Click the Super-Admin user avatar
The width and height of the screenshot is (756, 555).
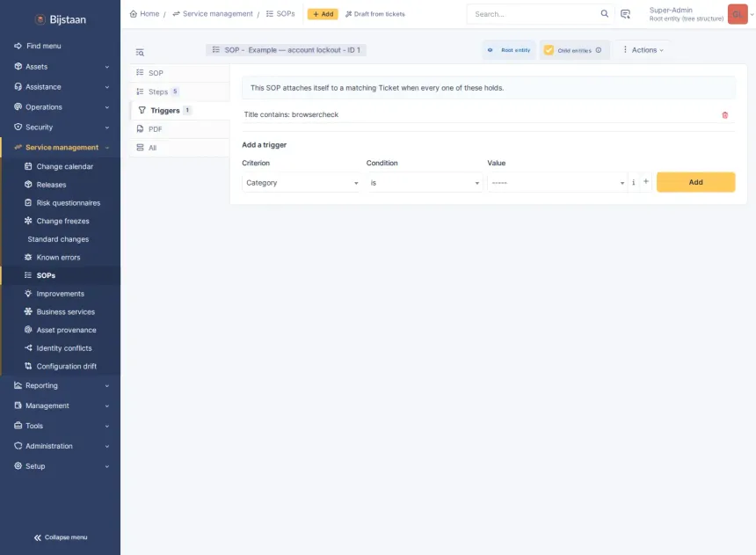tap(738, 14)
